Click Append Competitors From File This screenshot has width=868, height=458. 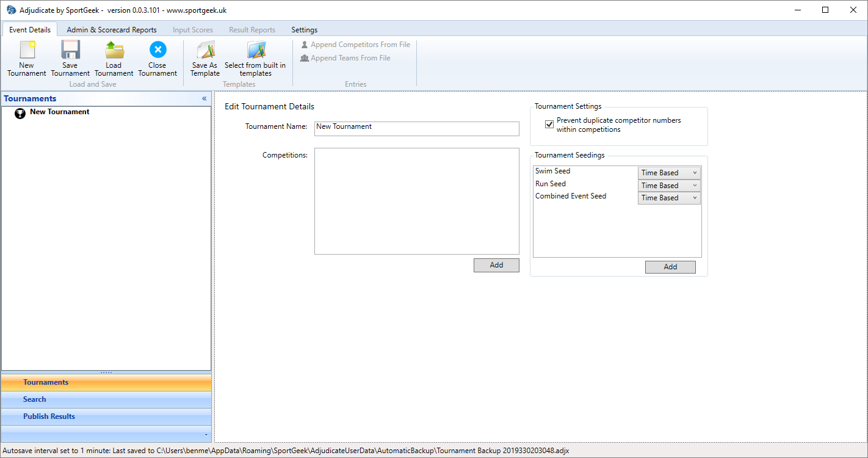(355, 45)
